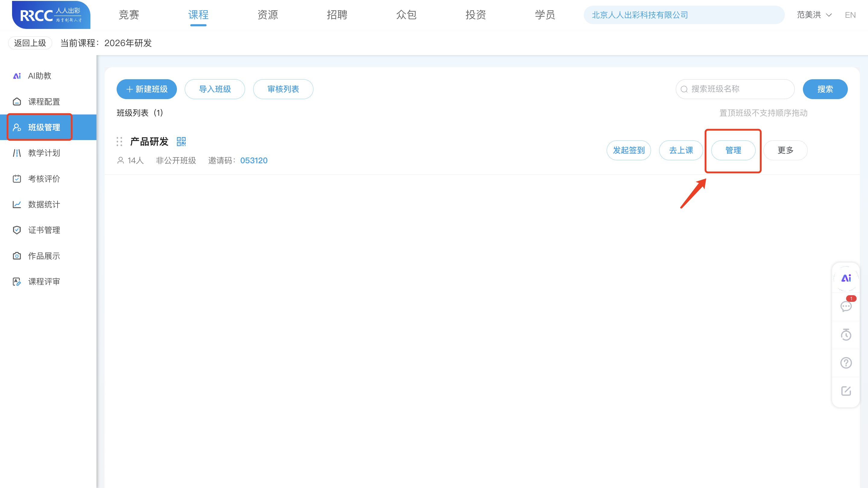Click the 新建班级 button
Image resolution: width=868 pixels, height=488 pixels.
pos(146,89)
